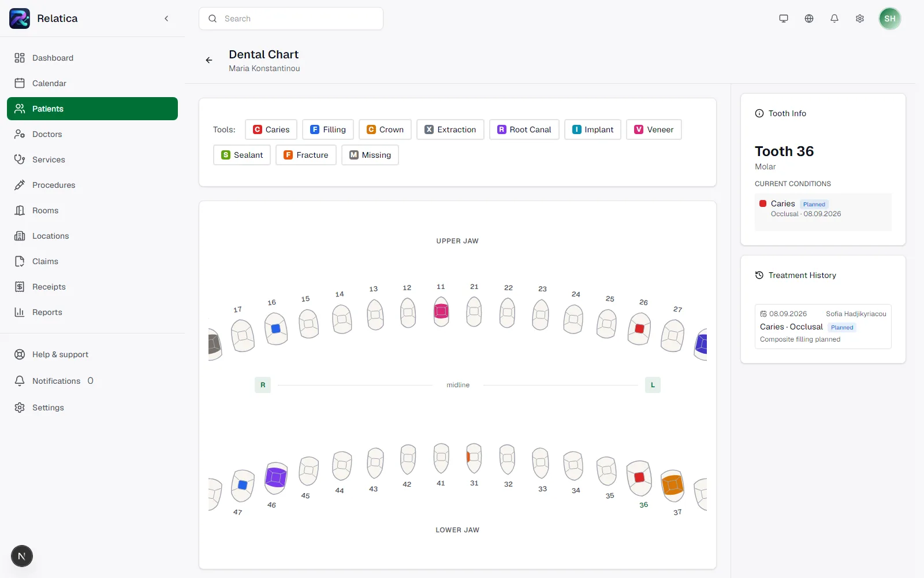The width and height of the screenshot is (924, 578).
Task: Click tooth 47 with the blue filling
Action: pyautogui.click(x=243, y=486)
